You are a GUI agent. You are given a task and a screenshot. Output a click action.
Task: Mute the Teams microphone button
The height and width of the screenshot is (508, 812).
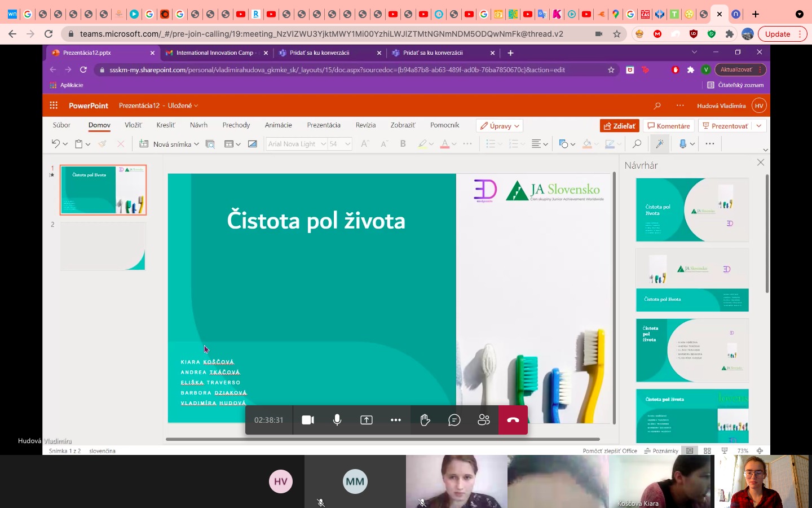(337, 420)
